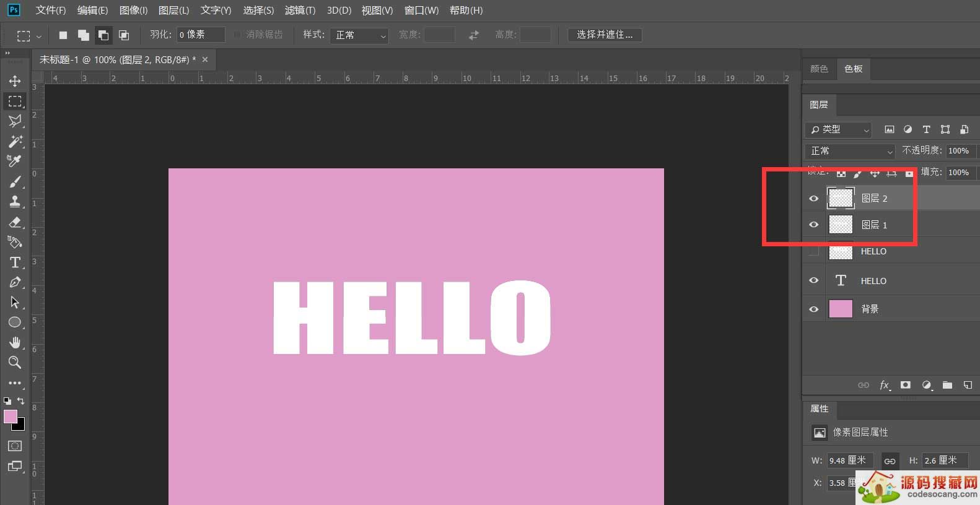
Task: Add a layer style with fx icon
Action: pyautogui.click(x=885, y=385)
